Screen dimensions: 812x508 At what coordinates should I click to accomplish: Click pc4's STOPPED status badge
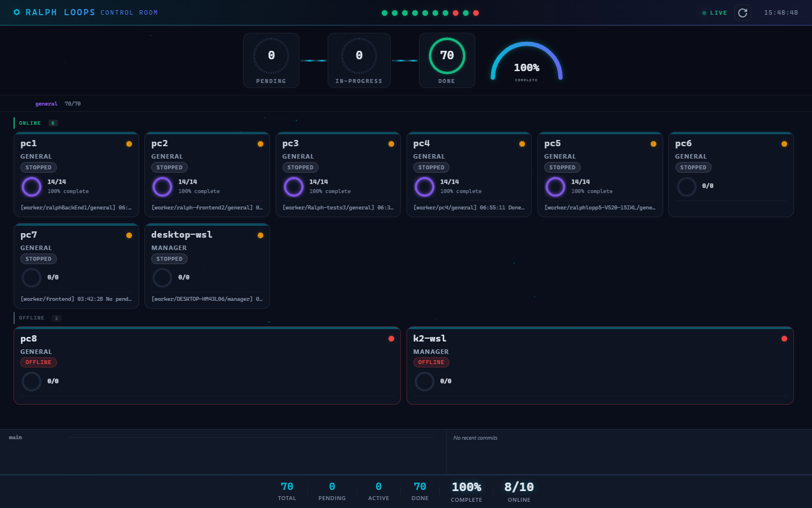431,168
